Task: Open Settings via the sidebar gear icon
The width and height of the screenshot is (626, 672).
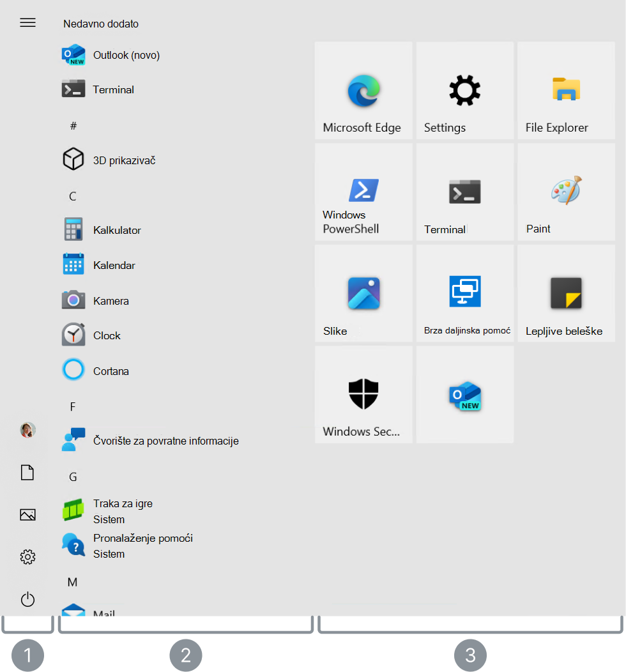Action: [28, 557]
